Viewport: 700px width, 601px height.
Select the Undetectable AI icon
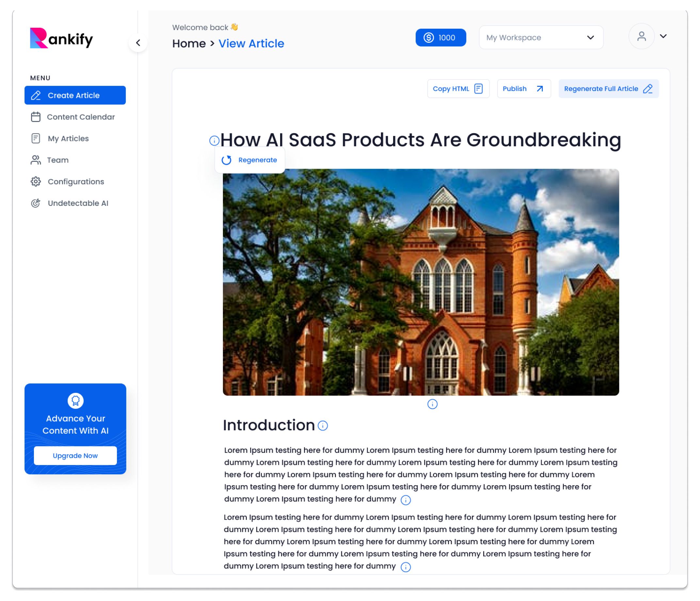[36, 203]
